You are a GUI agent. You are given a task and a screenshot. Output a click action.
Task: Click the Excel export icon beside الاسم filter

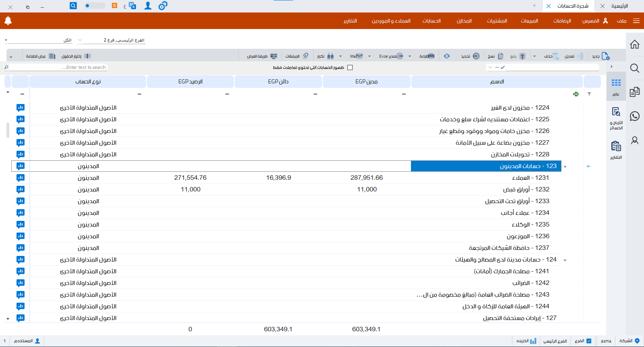(576, 94)
